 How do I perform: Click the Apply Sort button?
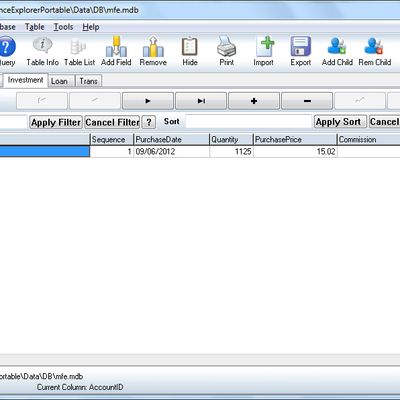click(x=340, y=122)
